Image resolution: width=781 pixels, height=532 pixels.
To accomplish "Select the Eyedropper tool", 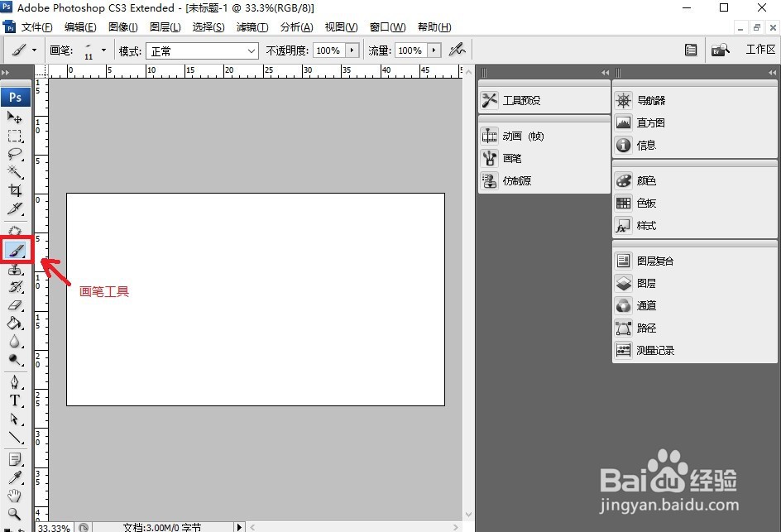I will click(14, 477).
